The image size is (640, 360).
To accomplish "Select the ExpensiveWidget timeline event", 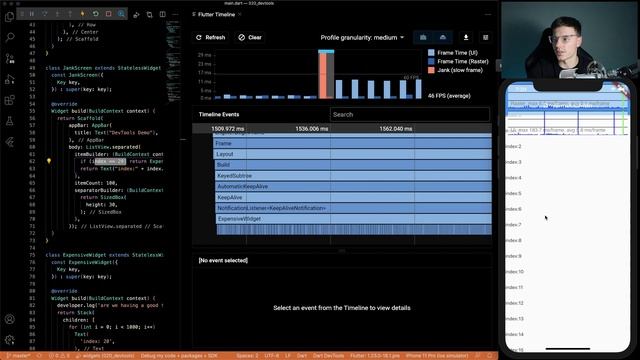I will tap(353, 219).
